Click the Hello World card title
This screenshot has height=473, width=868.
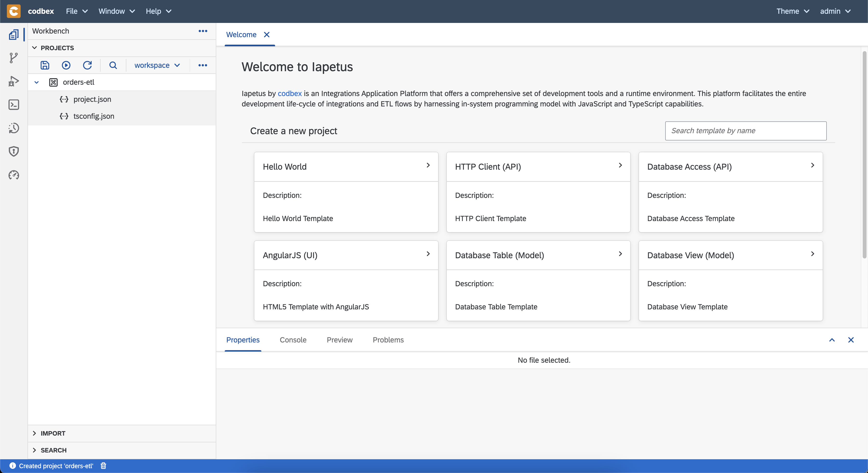point(285,167)
